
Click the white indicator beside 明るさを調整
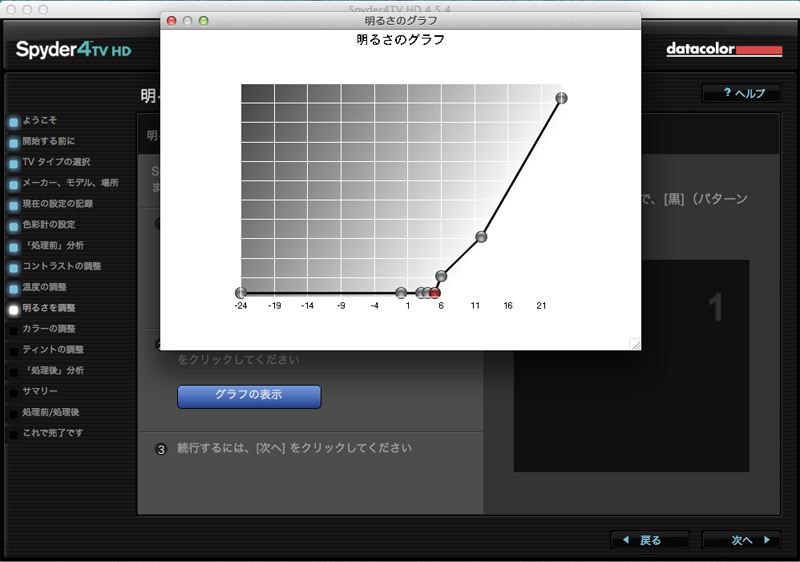click(x=14, y=310)
